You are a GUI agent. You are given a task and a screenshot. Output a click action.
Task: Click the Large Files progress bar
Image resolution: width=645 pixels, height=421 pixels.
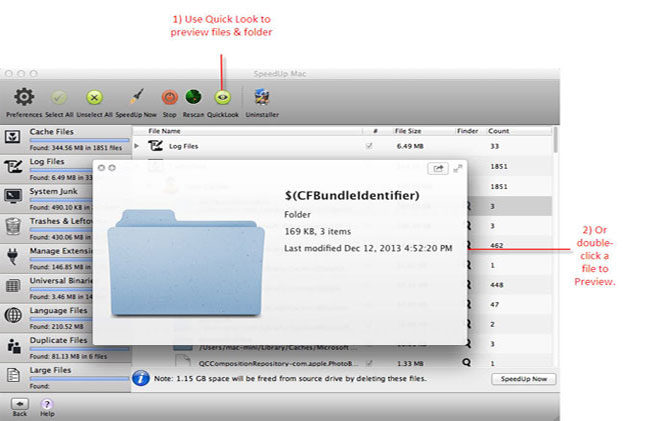click(79, 379)
